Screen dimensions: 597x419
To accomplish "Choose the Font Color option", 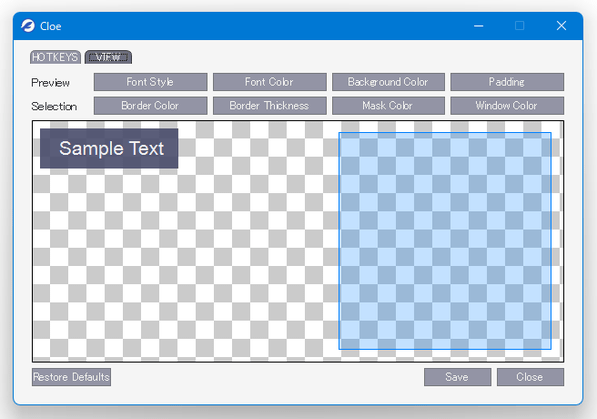I will (270, 82).
